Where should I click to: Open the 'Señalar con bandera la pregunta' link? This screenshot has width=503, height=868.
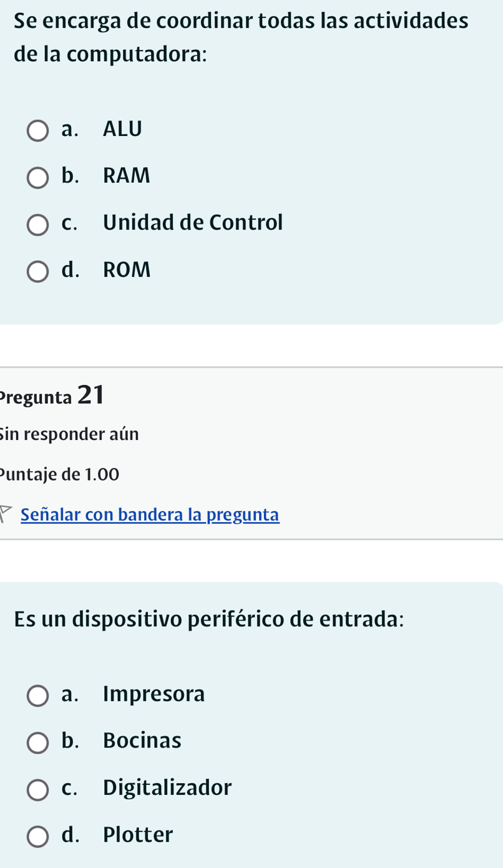150,515
